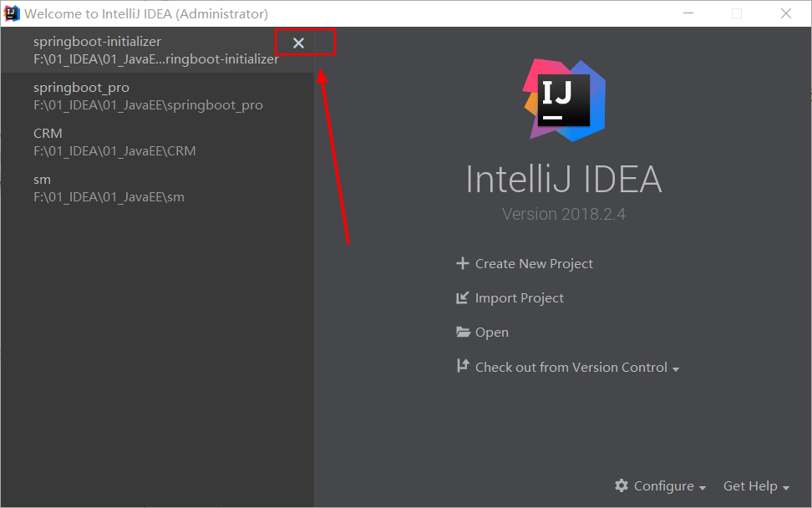Remove springboot-initializer from recent projects

298,42
